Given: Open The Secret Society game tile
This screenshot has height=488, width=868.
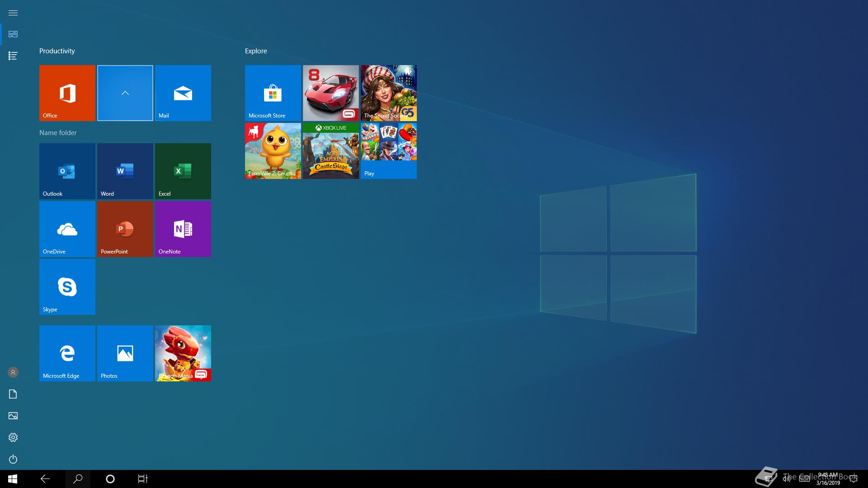Looking at the screenshot, I should 389,93.
